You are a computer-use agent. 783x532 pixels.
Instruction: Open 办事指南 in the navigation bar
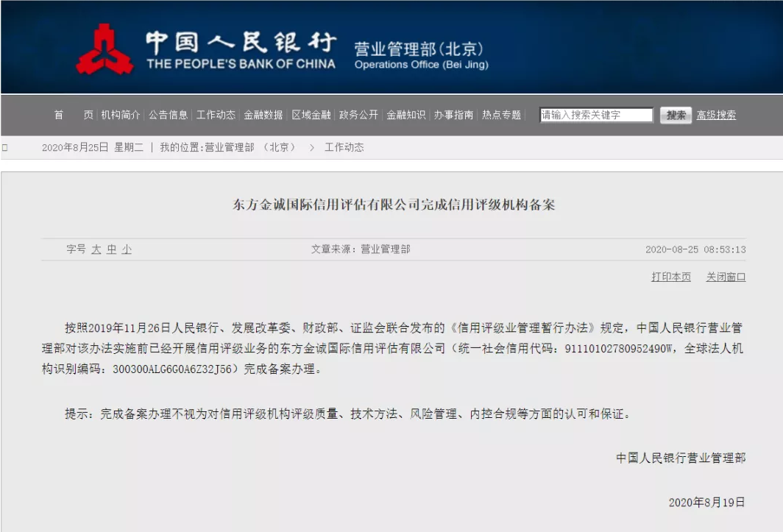tap(453, 115)
